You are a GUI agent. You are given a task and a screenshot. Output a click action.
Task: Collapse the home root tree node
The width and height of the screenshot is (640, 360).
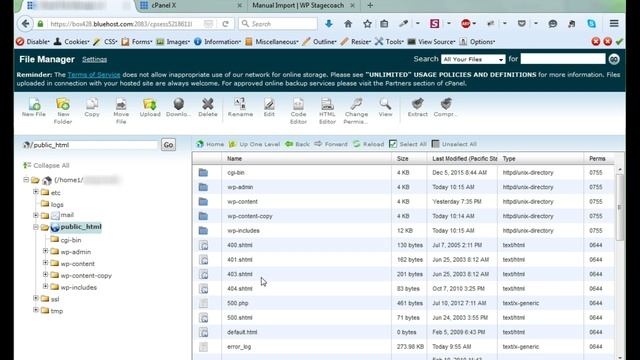click(26, 180)
